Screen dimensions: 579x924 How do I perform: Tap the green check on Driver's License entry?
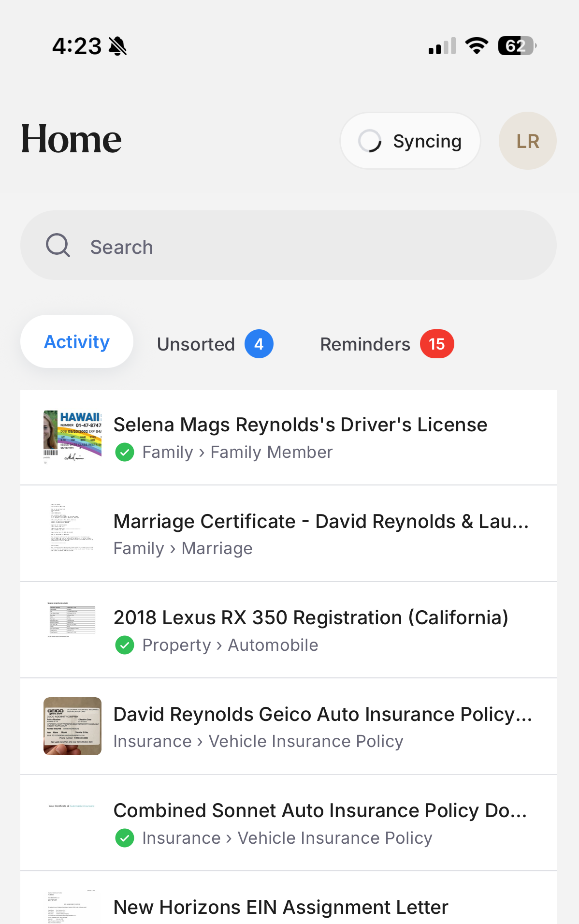[125, 453]
